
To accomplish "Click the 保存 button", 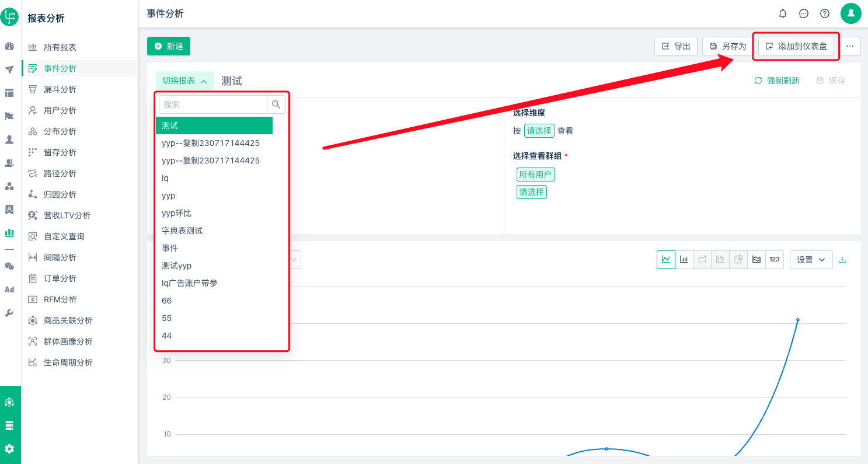I will pos(831,81).
